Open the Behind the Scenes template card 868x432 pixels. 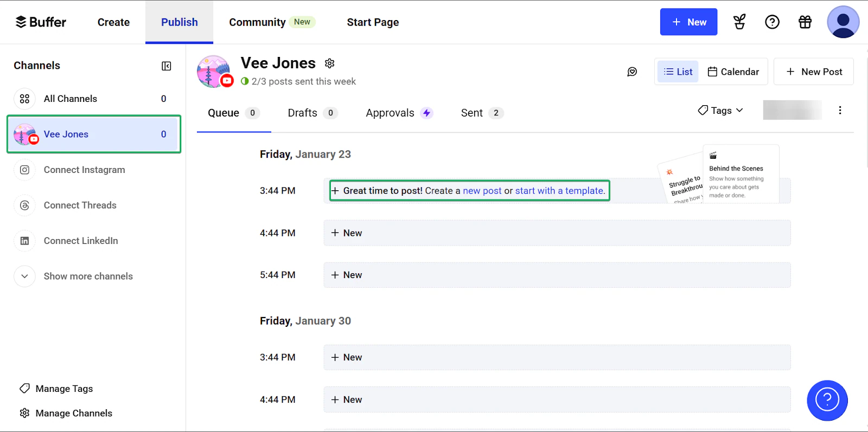(741, 174)
